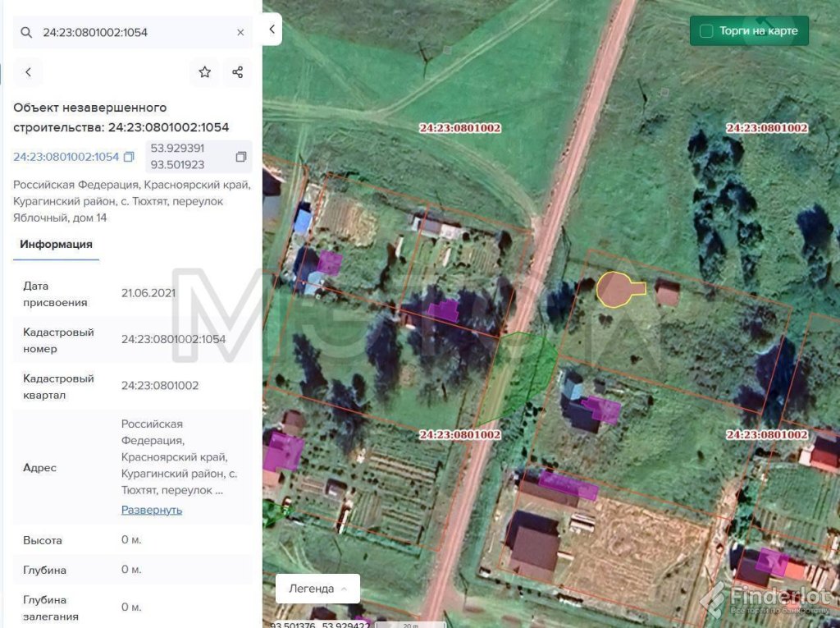Go back using the left arrow
This screenshot has height=628, width=840.
29,72
